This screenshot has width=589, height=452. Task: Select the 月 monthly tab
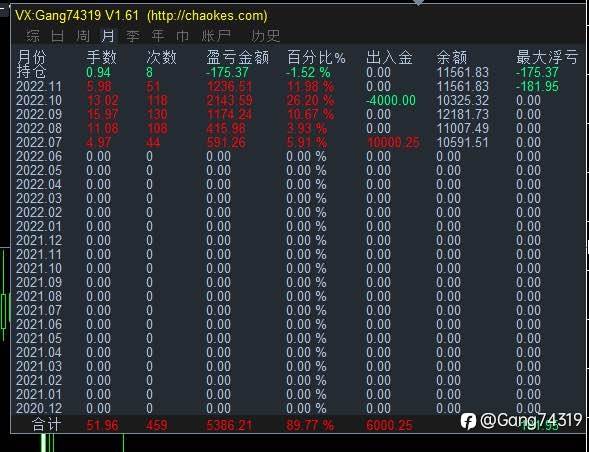108,36
